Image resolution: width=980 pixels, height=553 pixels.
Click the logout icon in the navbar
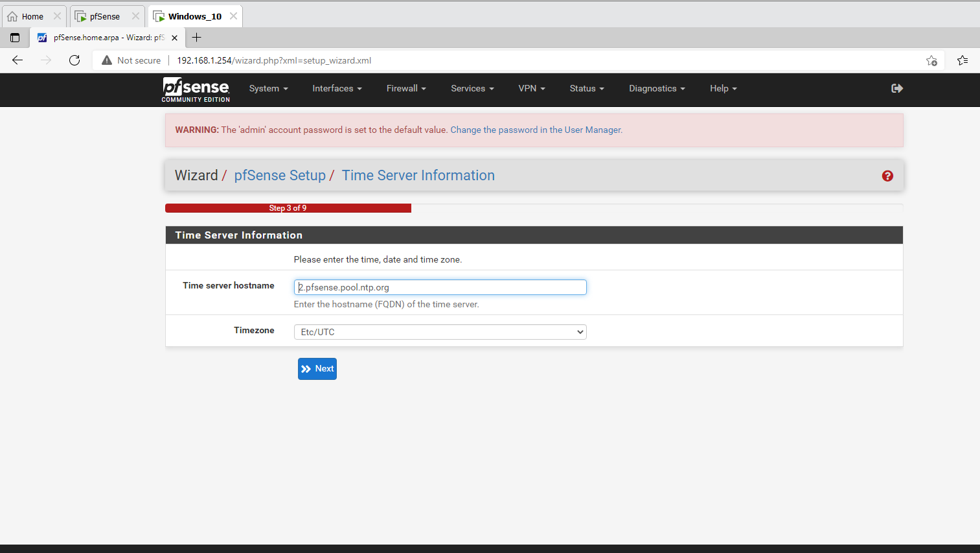pyautogui.click(x=897, y=88)
